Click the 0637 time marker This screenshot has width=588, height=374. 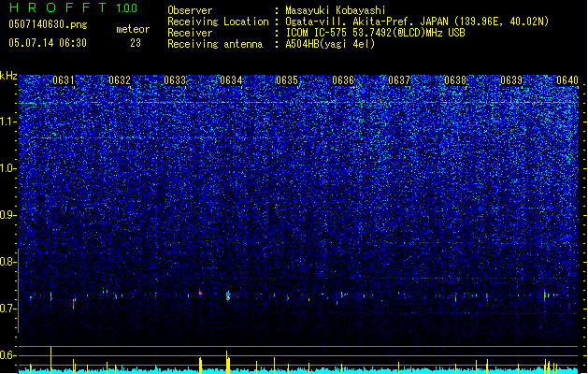click(x=399, y=80)
